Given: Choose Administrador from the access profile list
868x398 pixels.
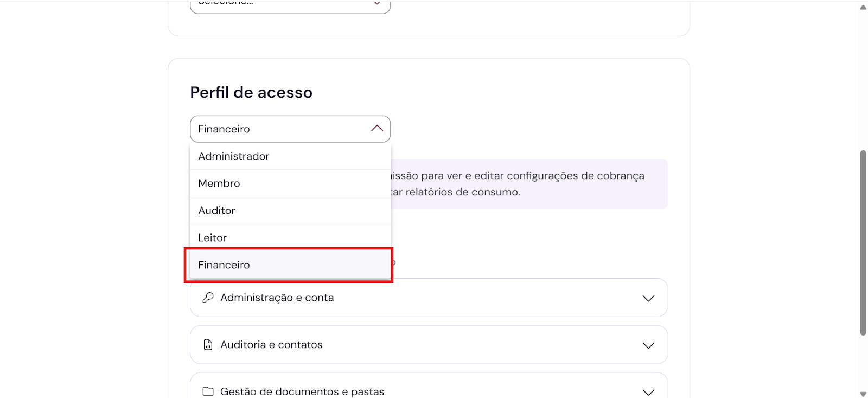Looking at the screenshot, I should [234, 156].
